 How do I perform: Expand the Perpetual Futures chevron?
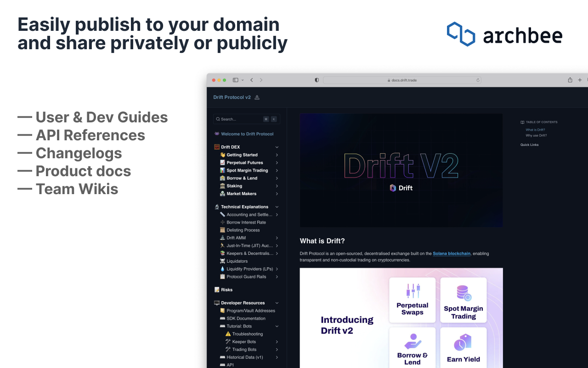[x=277, y=163]
